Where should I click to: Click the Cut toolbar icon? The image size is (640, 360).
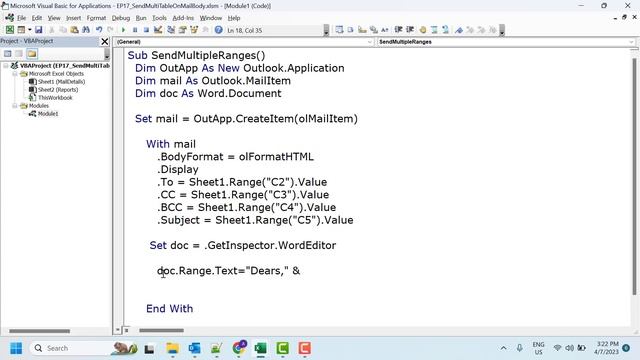coord(52,30)
